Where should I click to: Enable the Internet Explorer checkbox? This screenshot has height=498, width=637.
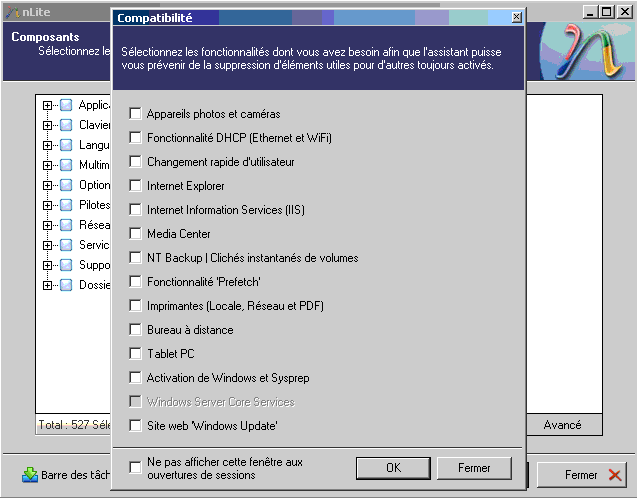tap(135, 185)
